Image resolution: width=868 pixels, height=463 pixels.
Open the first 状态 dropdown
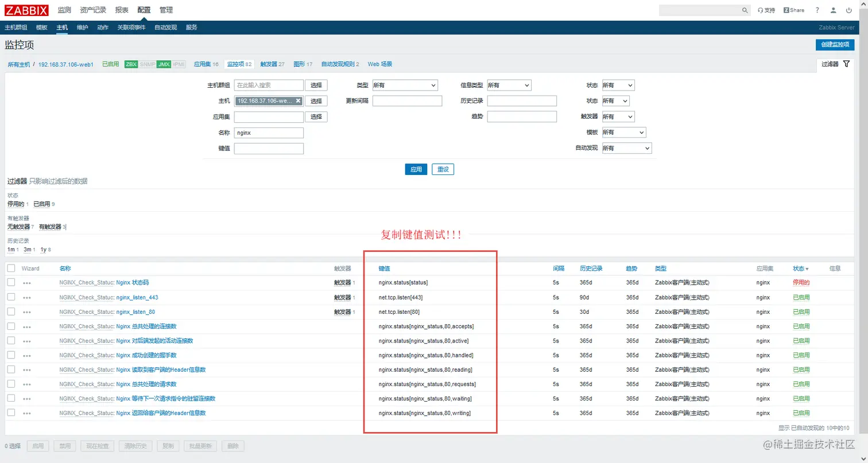tap(618, 85)
